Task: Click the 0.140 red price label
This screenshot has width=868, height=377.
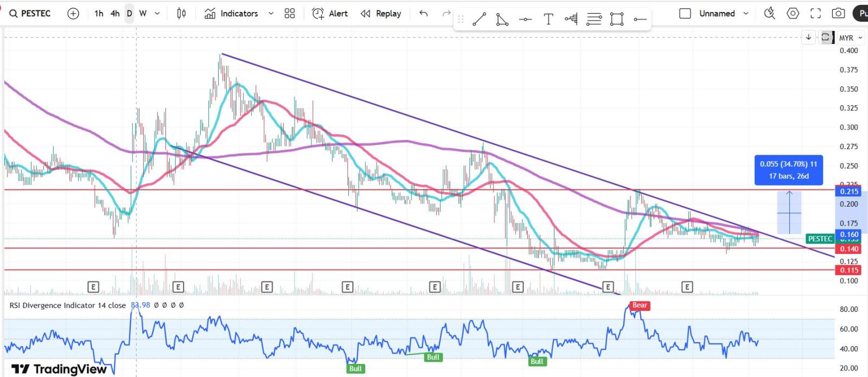Action: pyautogui.click(x=849, y=249)
